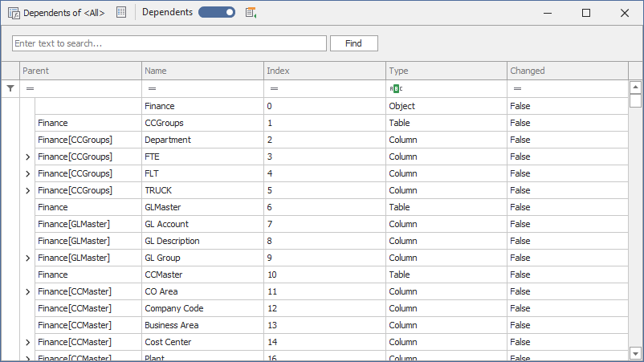644x362 pixels.
Task: Click the equals operator icon under Changed
Action: tap(517, 89)
